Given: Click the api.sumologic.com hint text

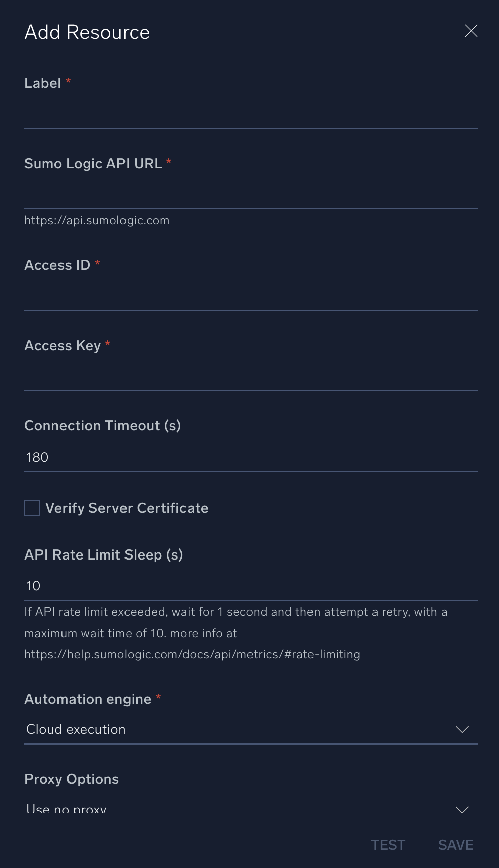Looking at the screenshot, I should (97, 220).
